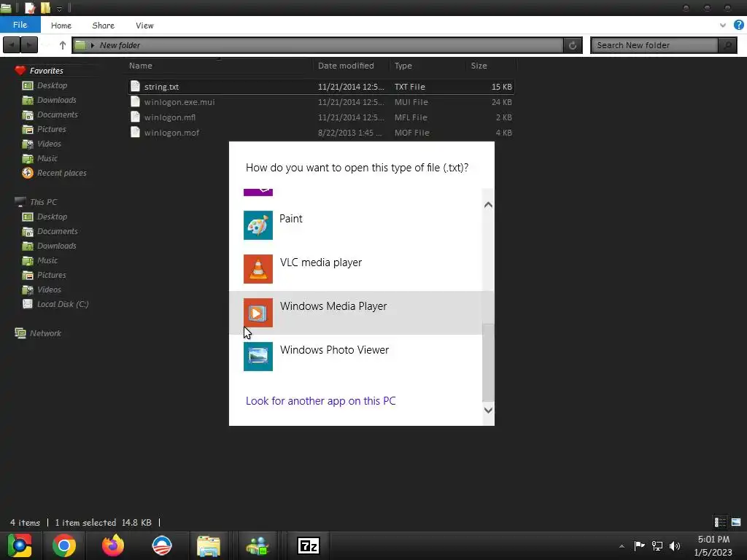Open the Quick Access Toolbar dropdown
Image resolution: width=747 pixels, height=560 pixels.
59,9
